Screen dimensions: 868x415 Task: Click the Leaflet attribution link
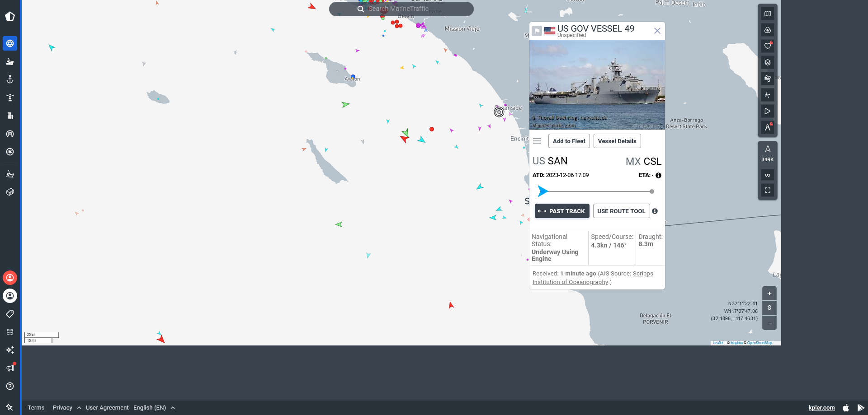(718, 343)
